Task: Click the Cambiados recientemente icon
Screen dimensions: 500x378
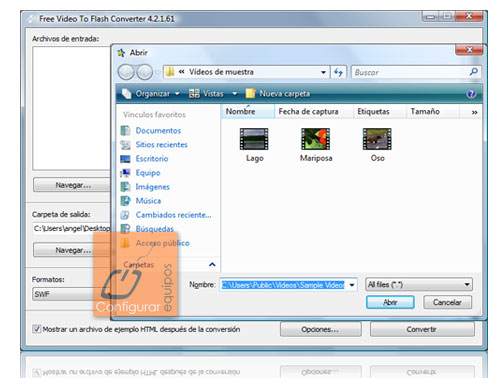Action: click(x=125, y=215)
